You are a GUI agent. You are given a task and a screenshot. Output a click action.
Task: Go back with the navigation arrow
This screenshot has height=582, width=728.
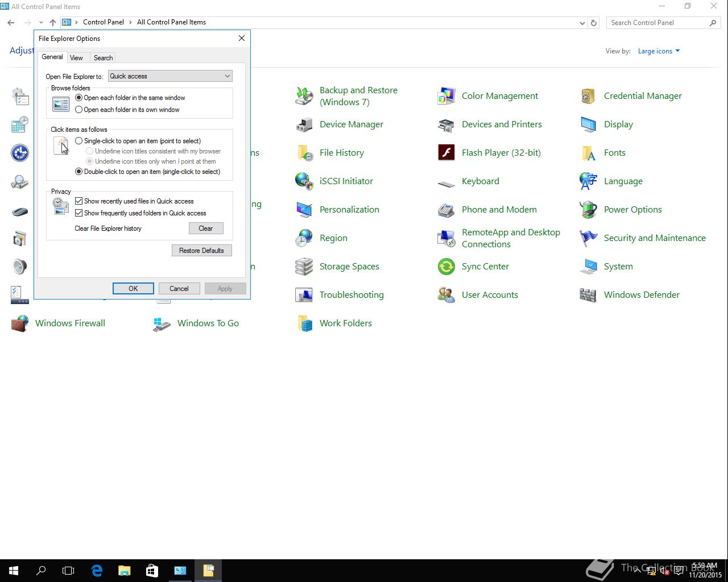(11, 23)
